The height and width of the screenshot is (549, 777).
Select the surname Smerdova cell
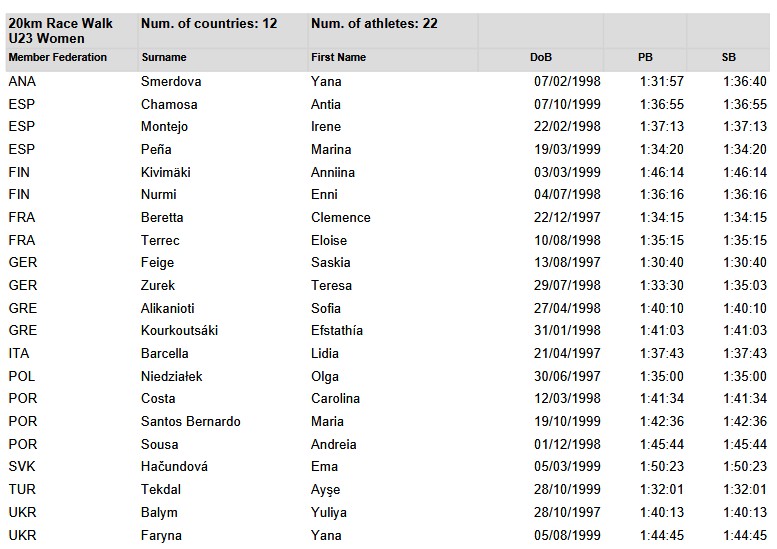[171, 81]
